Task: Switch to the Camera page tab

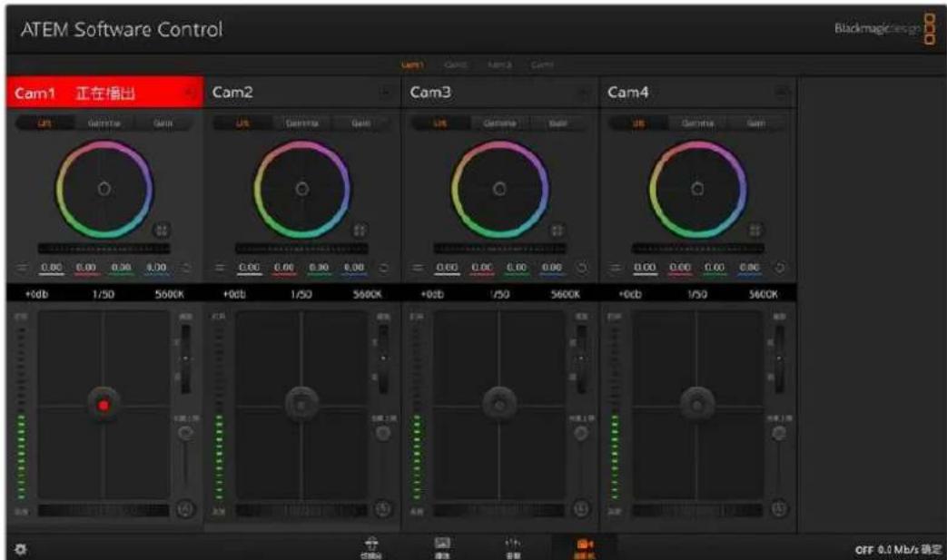Action: 584,547
